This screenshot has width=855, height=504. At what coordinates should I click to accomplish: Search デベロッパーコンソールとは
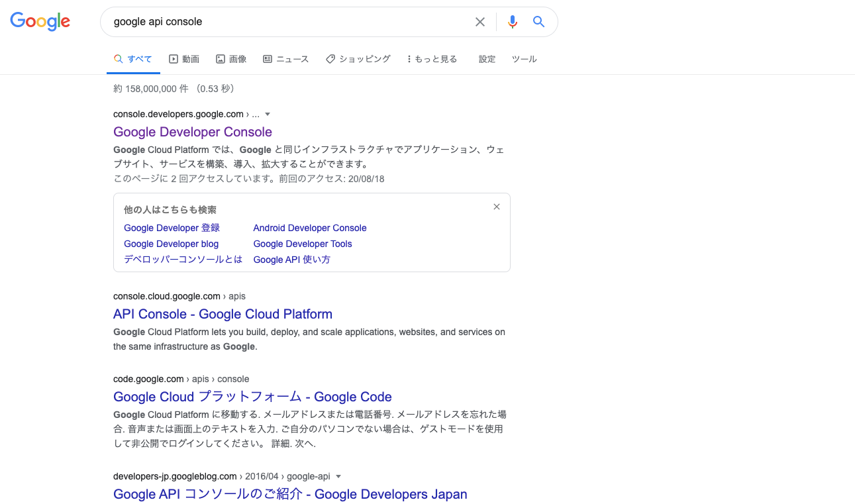tap(183, 260)
